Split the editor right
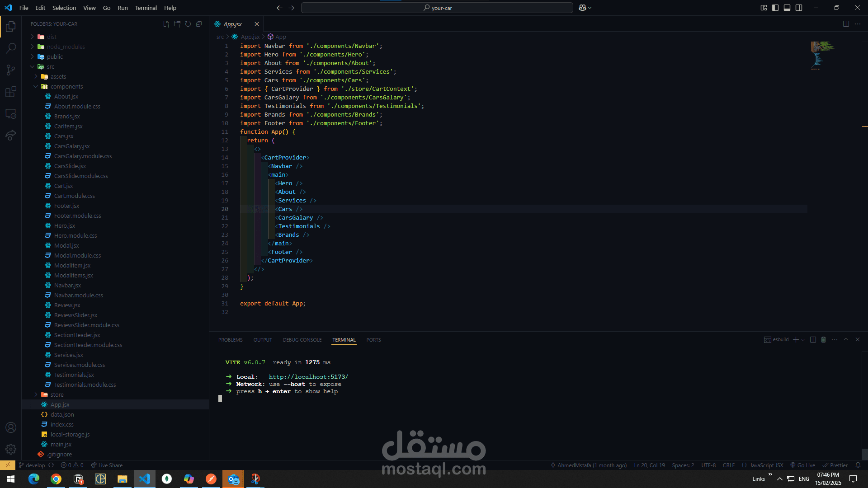Image resolution: width=868 pixels, height=488 pixels. point(846,24)
